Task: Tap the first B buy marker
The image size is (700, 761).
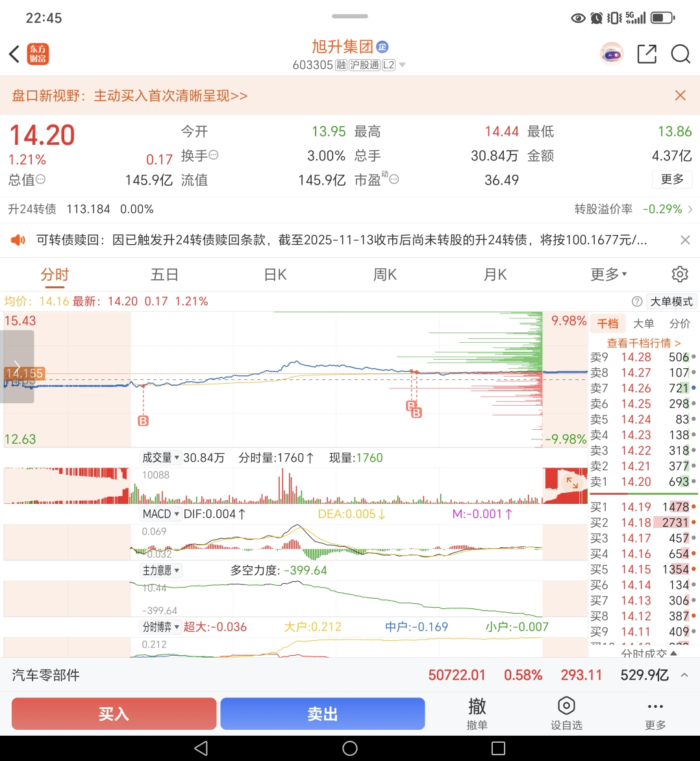Action: tap(144, 421)
